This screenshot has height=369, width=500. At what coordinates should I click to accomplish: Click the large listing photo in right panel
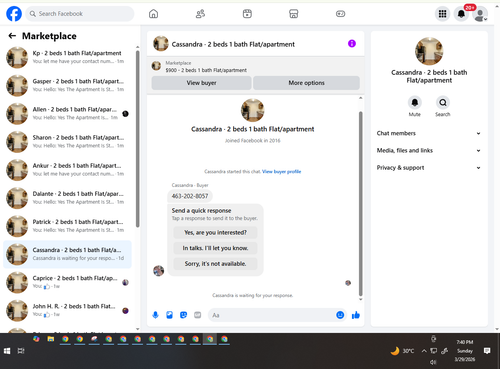point(429,51)
